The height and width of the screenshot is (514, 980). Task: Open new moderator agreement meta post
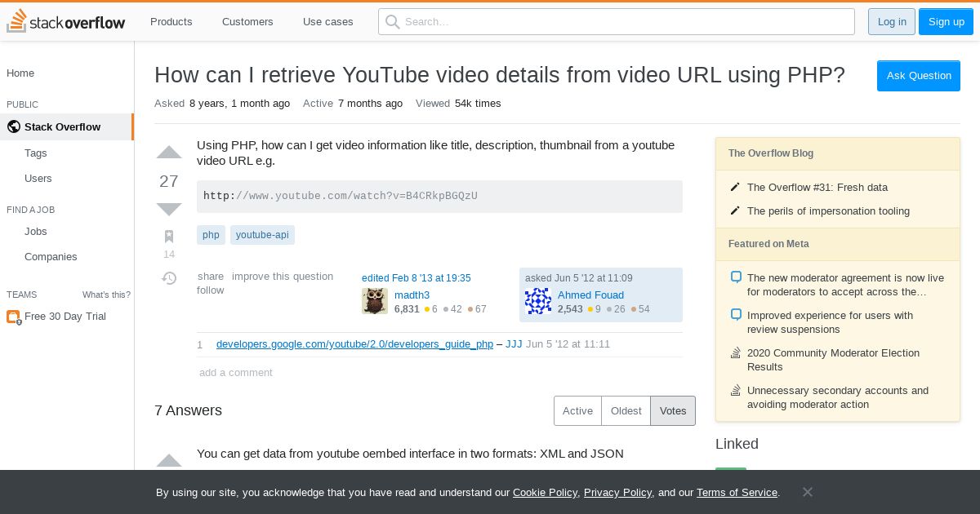tap(845, 285)
